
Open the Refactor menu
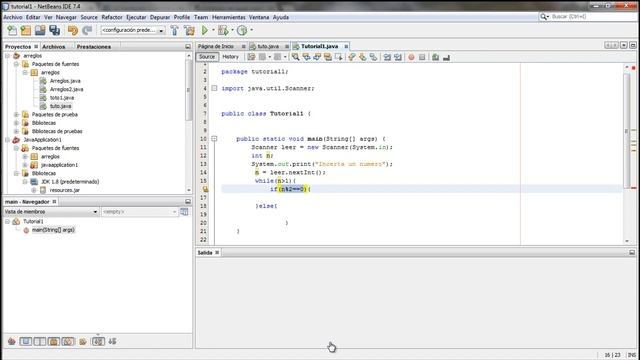pyautogui.click(x=112, y=17)
